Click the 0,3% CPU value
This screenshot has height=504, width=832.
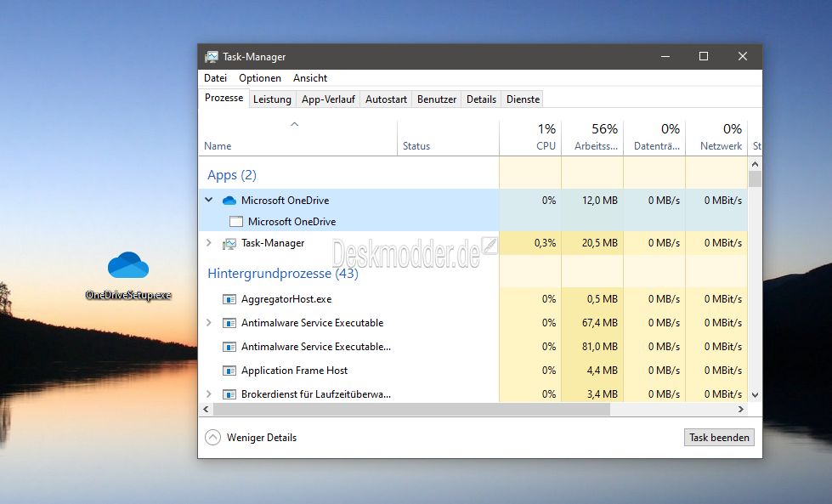tap(545, 243)
